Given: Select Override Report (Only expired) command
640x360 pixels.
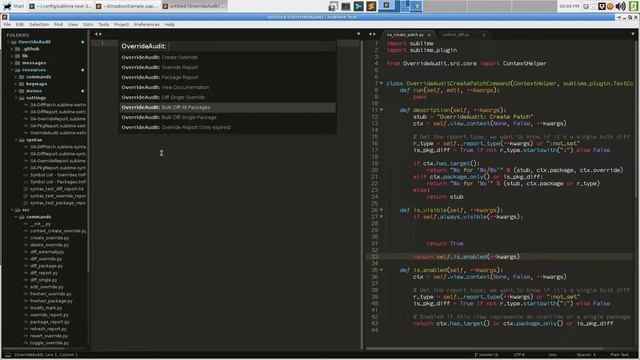Looking at the screenshot, I should pyautogui.click(x=228, y=127).
